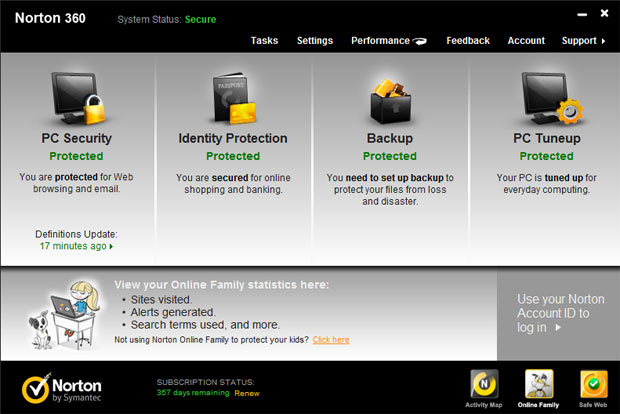The height and width of the screenshot is (414, 620).
Task: Click the 'SUBSCRIPTION STATUS:' label
Action: click(x=206, y=382)
